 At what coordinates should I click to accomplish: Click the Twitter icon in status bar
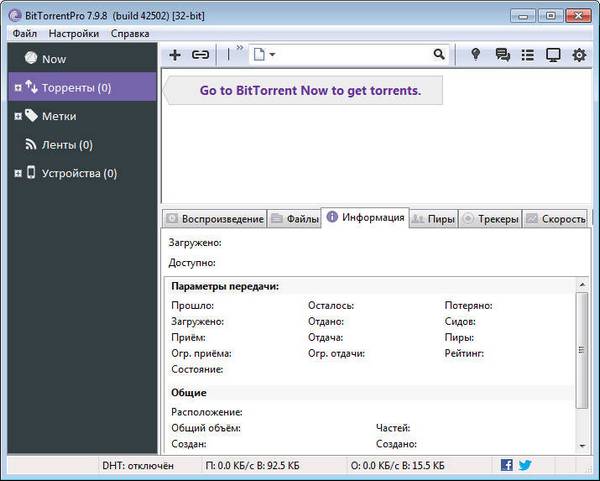coord(525,465)
